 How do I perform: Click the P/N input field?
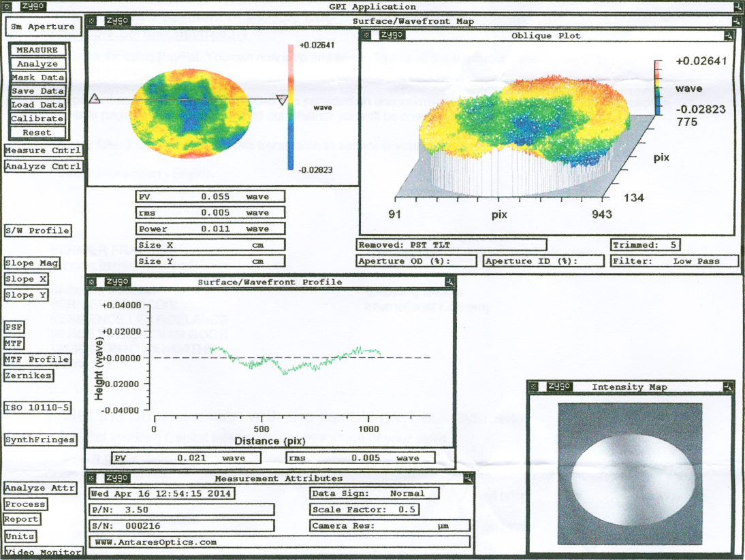[x=182, y=510]
